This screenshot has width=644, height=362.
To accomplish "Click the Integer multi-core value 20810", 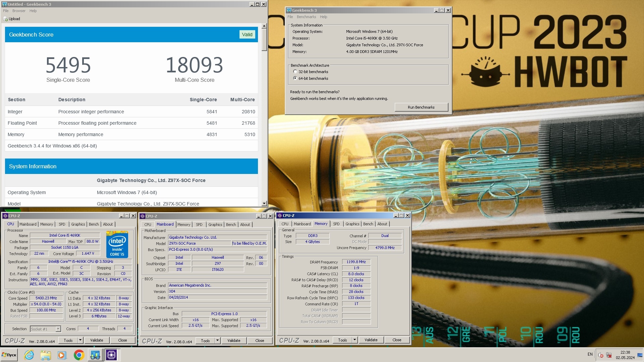I will pyautogui.click(x=248, y=112).
